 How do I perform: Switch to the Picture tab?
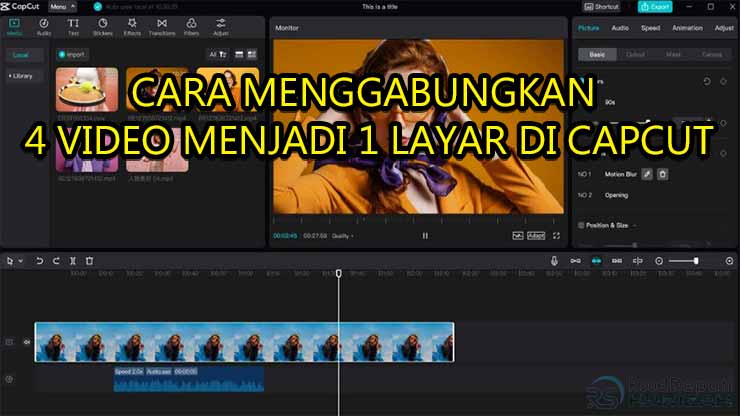pos(589,28)
